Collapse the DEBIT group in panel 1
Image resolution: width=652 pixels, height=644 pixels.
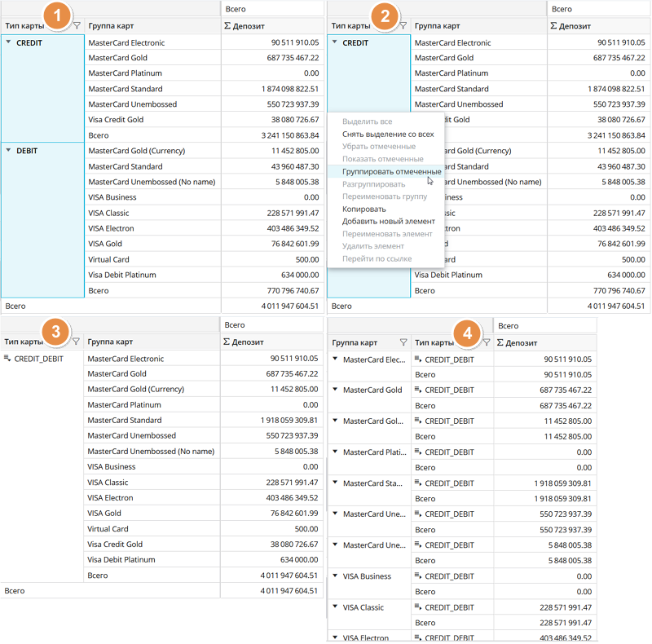(x=8, y=151)
